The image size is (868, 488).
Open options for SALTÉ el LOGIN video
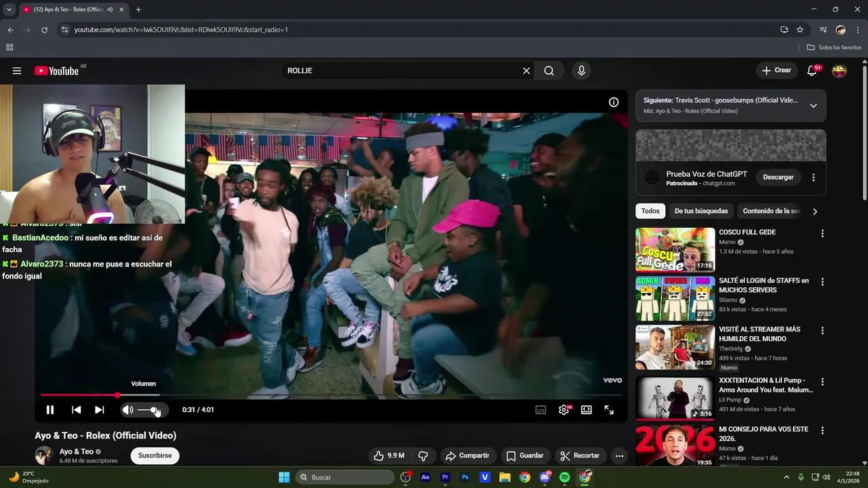tap(823, 282)
